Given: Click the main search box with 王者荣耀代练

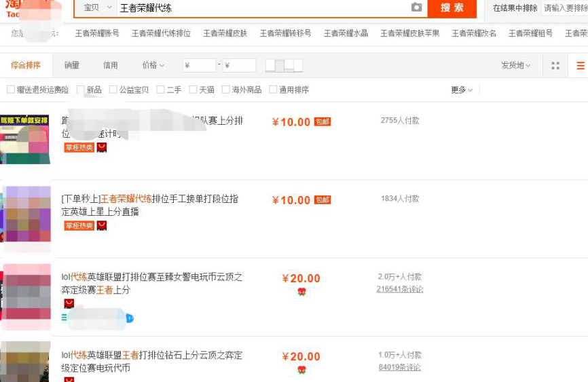Looking at the screenshot, I should tap(263, 8).
